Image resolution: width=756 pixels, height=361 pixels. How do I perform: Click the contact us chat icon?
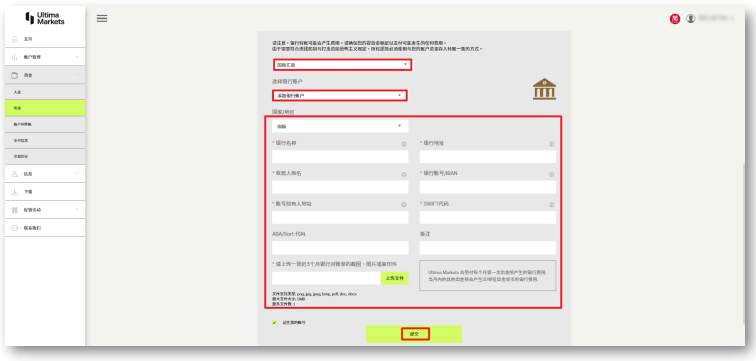click(x=14, y=228)
